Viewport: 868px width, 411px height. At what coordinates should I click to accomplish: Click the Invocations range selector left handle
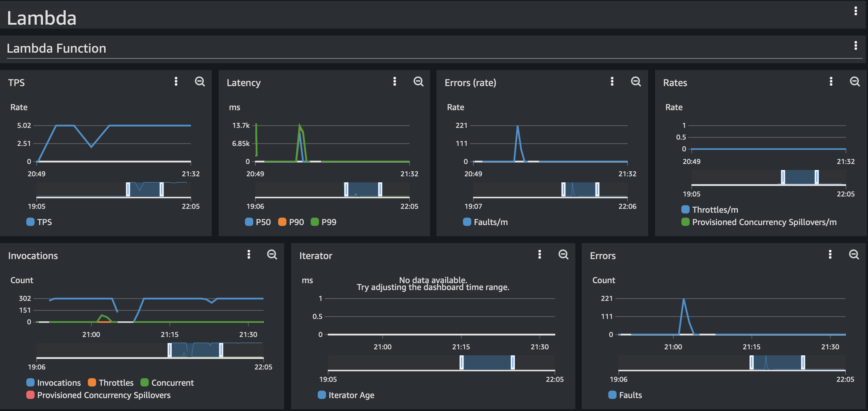point(170,350)
